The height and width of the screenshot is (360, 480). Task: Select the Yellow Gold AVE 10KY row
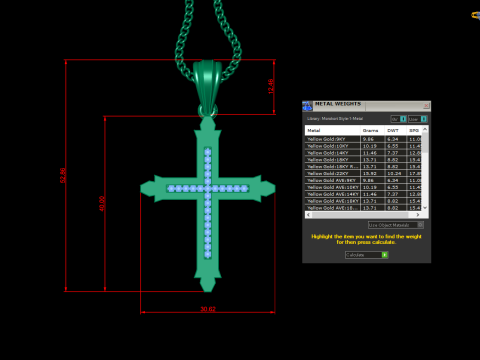click(363, 187)
